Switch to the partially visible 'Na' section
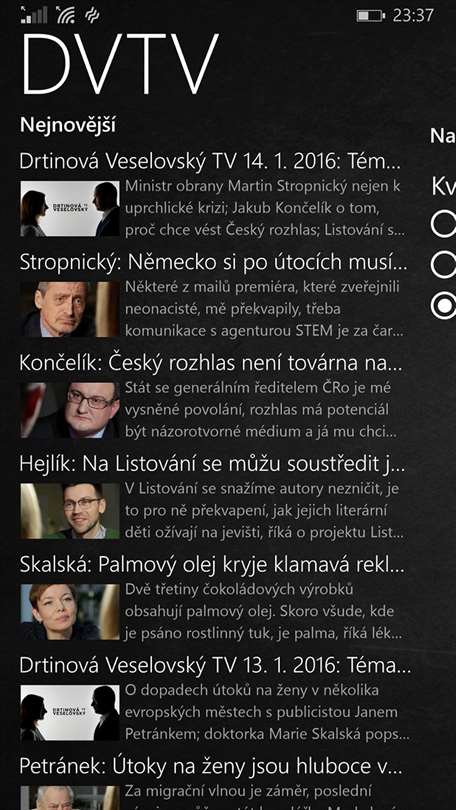 pyautogui.click(x=443, y=136)
